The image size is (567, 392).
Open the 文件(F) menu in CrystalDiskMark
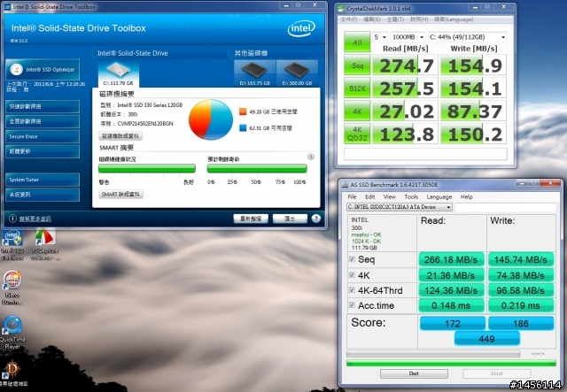click(x=348, y=19)
